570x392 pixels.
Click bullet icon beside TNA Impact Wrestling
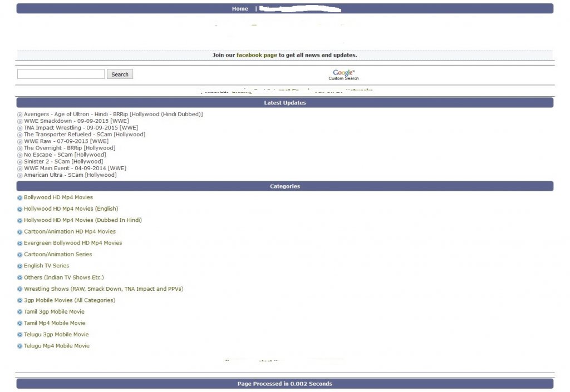pyautogui.click(x=19, y=128)
